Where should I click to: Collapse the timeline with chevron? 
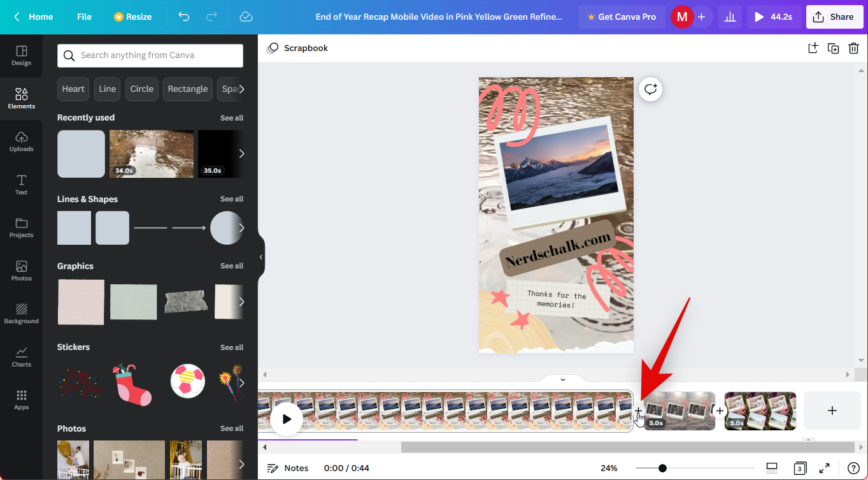pyautogui.click(x=562, y=379)
